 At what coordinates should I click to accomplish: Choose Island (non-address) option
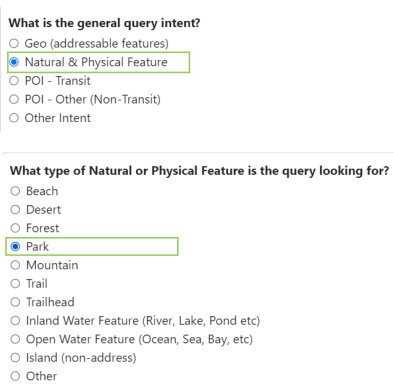(15, 358)
